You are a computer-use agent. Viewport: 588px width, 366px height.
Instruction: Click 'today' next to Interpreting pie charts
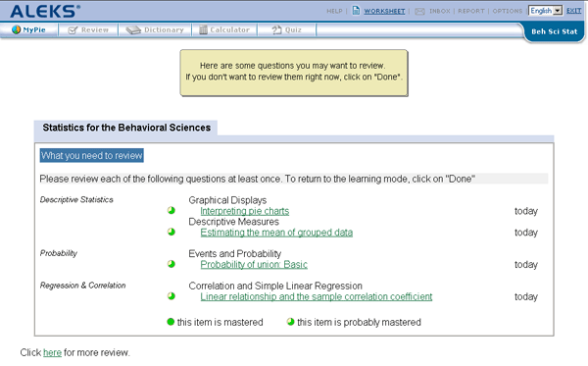(x=526, y=211)
